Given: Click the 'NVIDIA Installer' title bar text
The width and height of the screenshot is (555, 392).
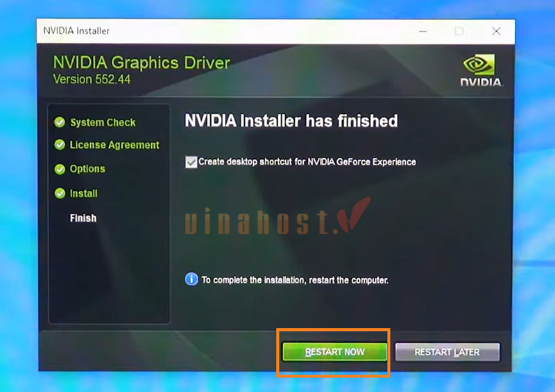Looking at the screenshot, I should [76, 31].
